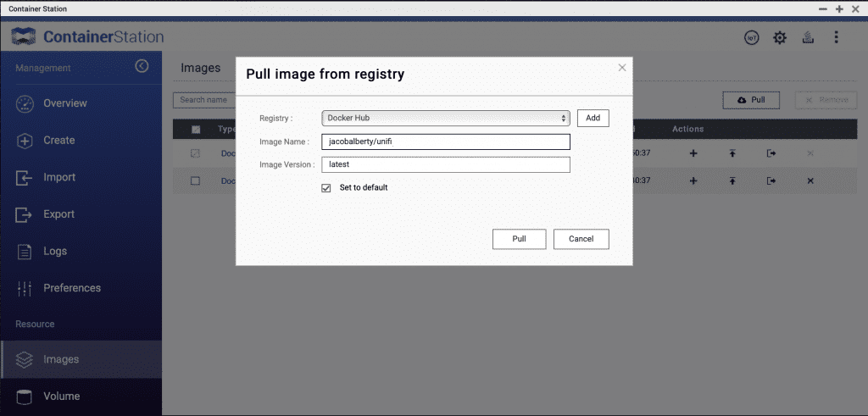Toggle select-all checkbox in table header
This screenshot has height=416, width=868.
[x=196, y=130]
